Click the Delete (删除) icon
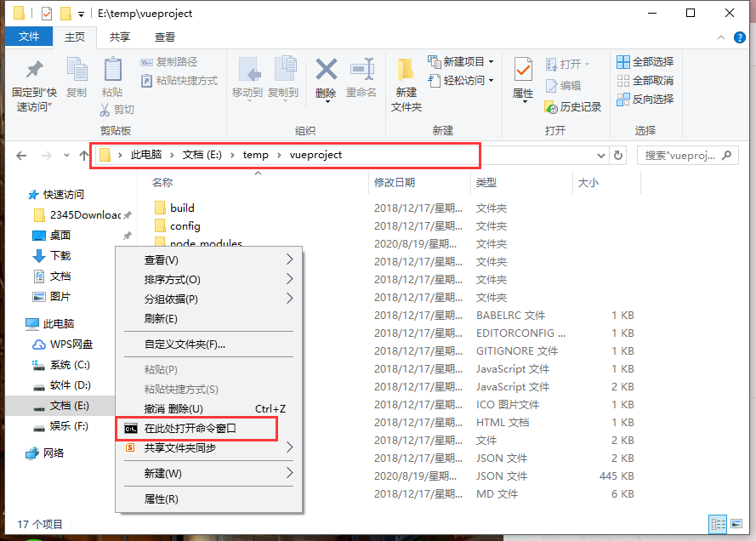The height and width of the screenshot is (541, 756). point(326,69)
